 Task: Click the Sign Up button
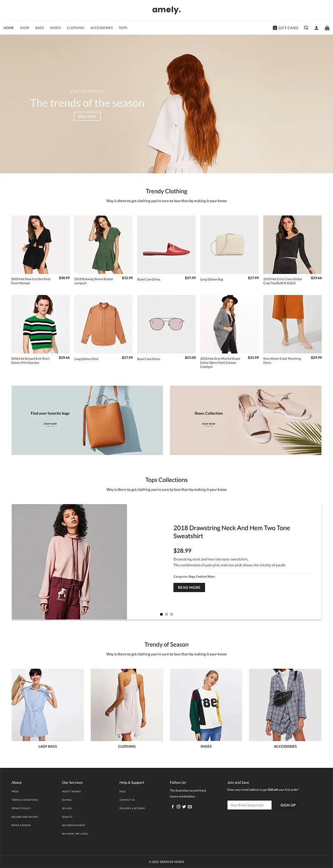coord(288,805)
